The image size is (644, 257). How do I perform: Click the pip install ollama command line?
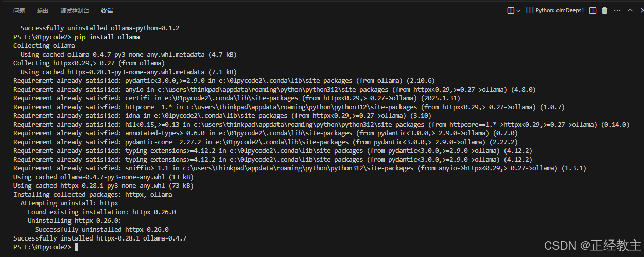click(107, 37)
